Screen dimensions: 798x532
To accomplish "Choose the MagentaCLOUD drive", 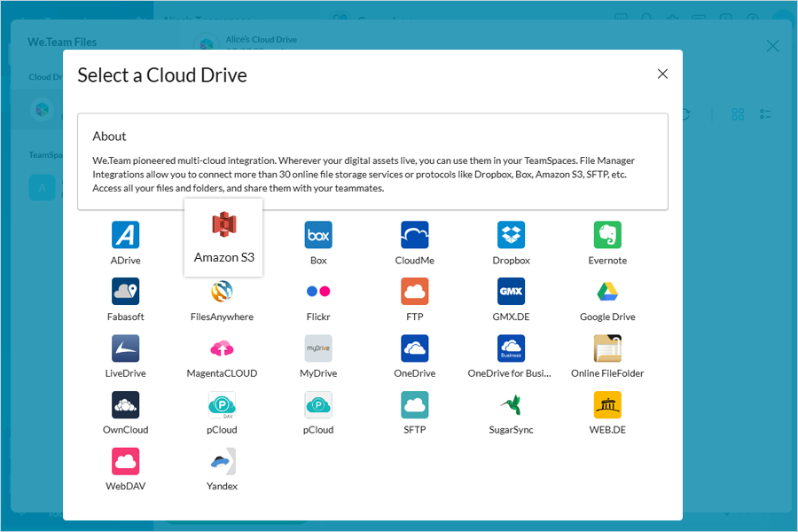I will point(222,348).
